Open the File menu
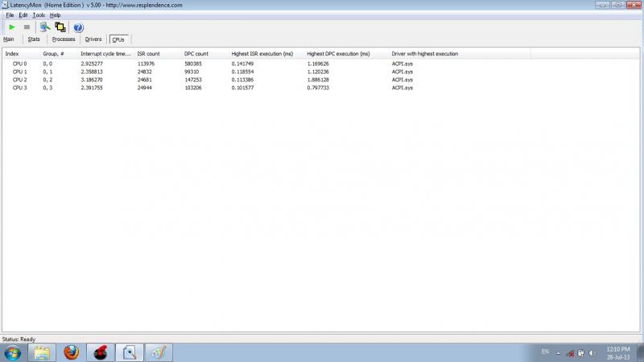 point(10,15)
